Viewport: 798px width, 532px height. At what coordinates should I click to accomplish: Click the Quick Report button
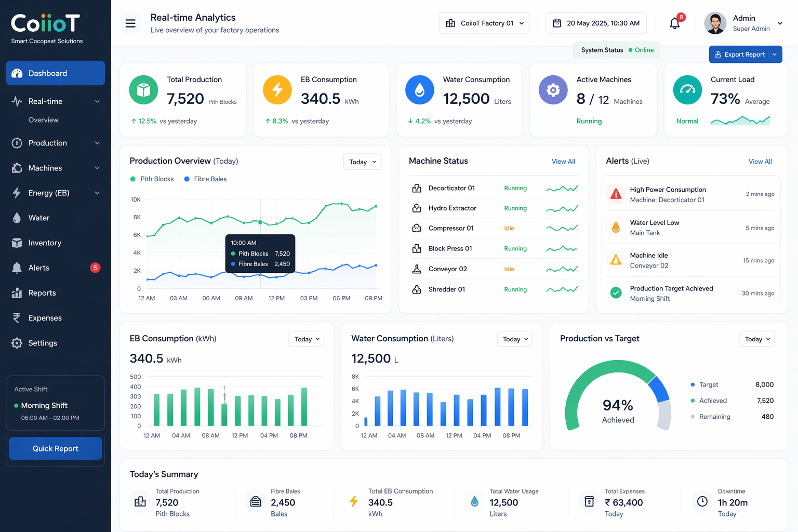point(56,448)
